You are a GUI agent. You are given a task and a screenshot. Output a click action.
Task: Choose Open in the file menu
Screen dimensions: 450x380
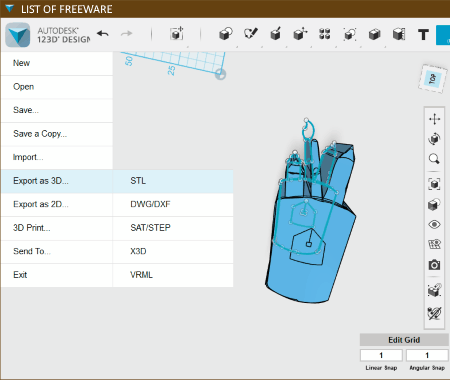click(57, 87)
